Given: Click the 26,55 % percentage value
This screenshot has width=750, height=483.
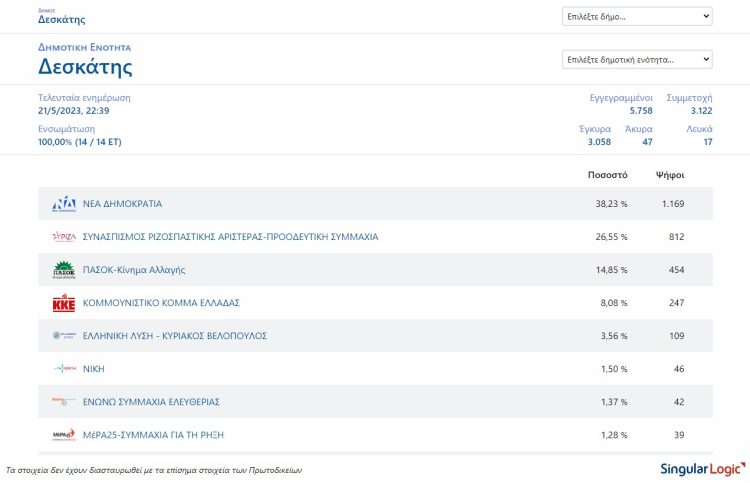Looking at the screenshot, I should click(611, 237).
